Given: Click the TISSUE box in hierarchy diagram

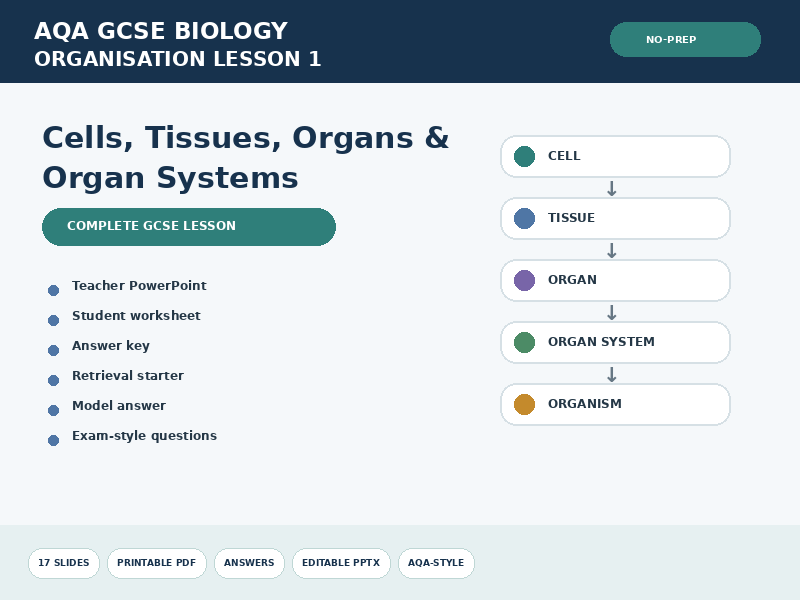Looking at the screenshot, I should (x=615, y=218).
